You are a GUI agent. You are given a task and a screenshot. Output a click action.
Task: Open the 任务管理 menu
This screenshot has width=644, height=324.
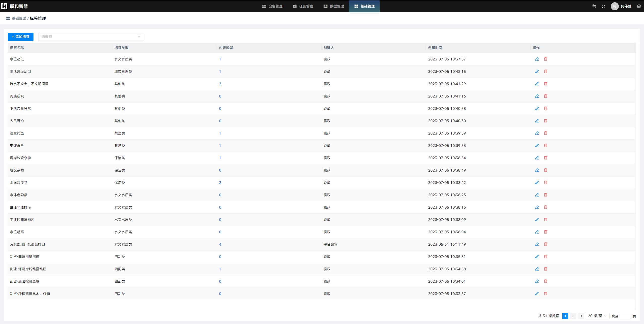[x=303, y=6]
